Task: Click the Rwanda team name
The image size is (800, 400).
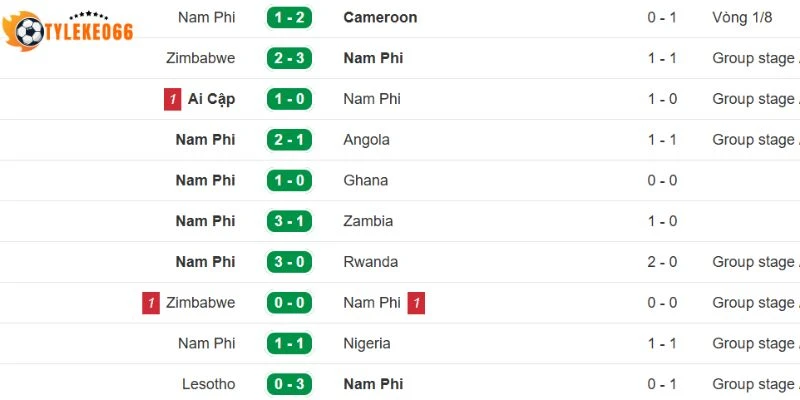Action: point(370,262)
